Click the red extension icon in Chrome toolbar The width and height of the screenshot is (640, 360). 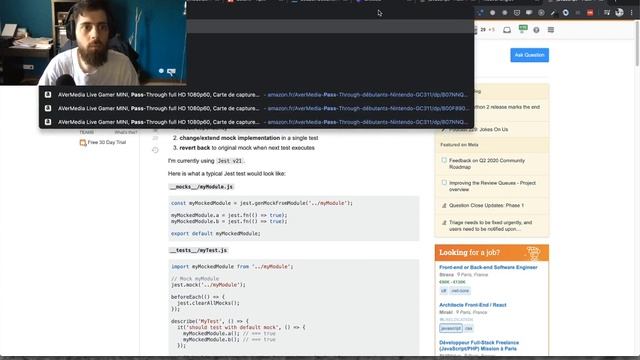tap(590, 13)
